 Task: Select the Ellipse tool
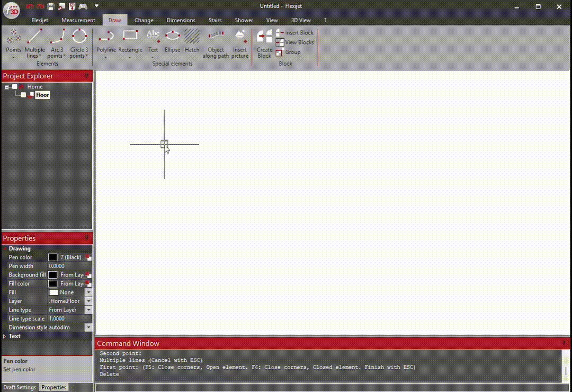[173, 41]
